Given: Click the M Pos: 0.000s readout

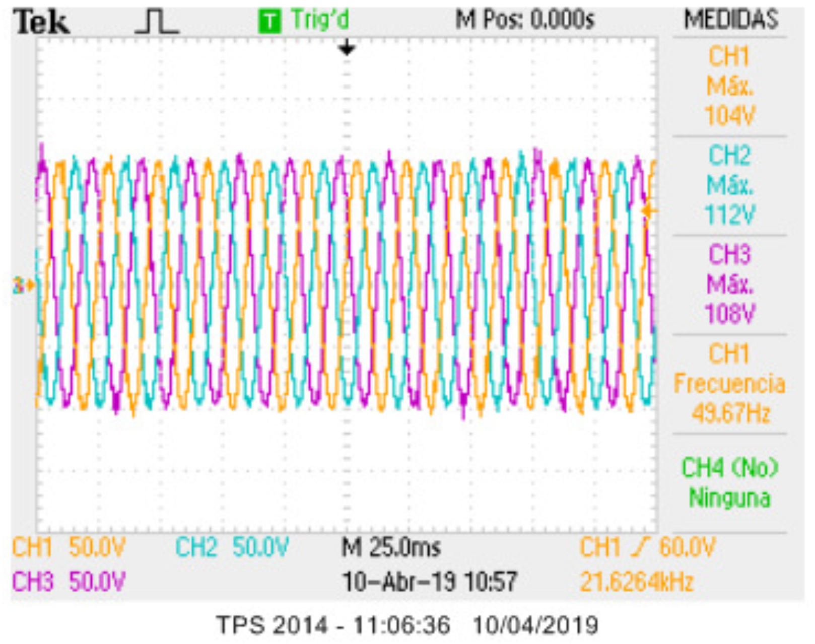Looking at the screenshot, I should click(x=525, y=20).
